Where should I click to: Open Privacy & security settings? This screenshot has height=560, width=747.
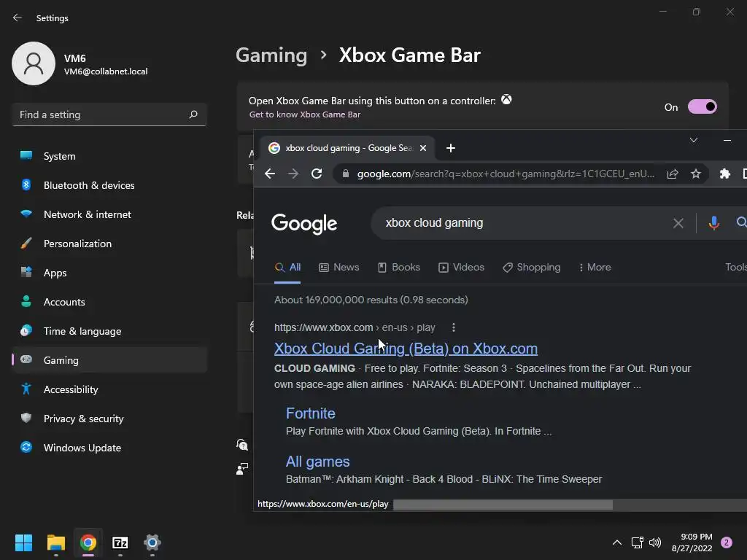pos(109,419)
